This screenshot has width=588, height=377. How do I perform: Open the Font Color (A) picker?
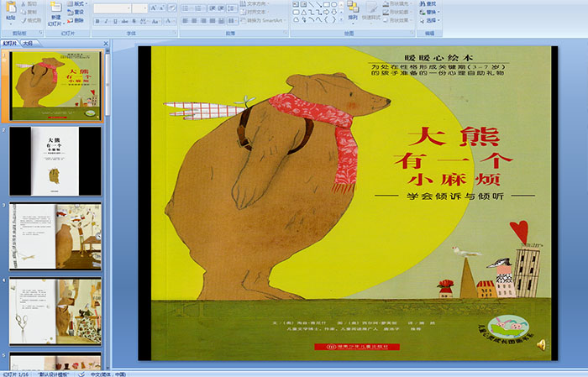click(x=169, y=21)
